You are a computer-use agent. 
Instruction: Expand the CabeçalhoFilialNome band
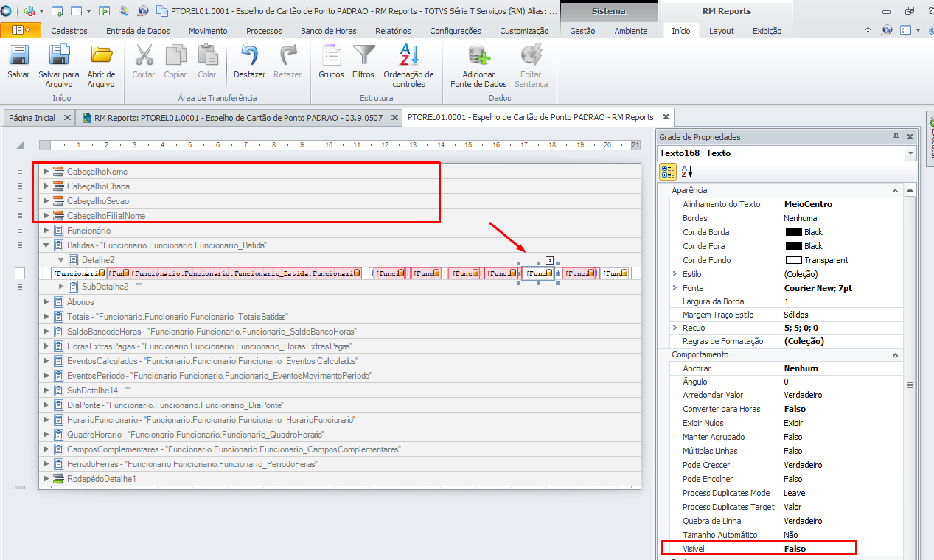click(46, 216)
